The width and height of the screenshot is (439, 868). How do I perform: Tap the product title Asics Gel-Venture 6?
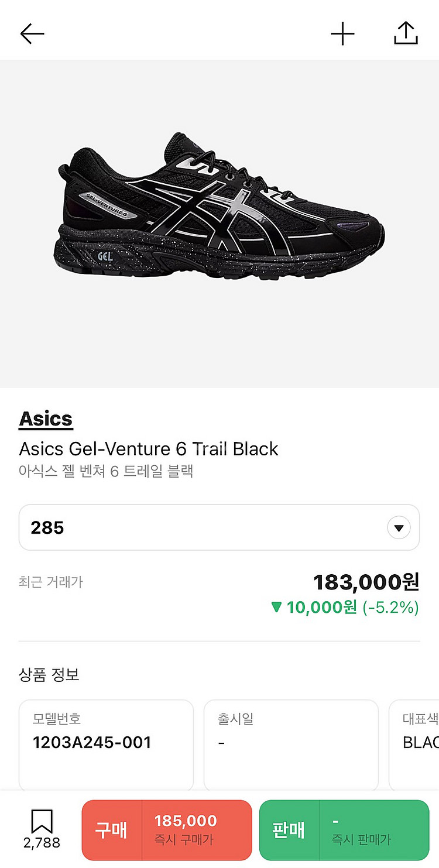coord(149,449)
